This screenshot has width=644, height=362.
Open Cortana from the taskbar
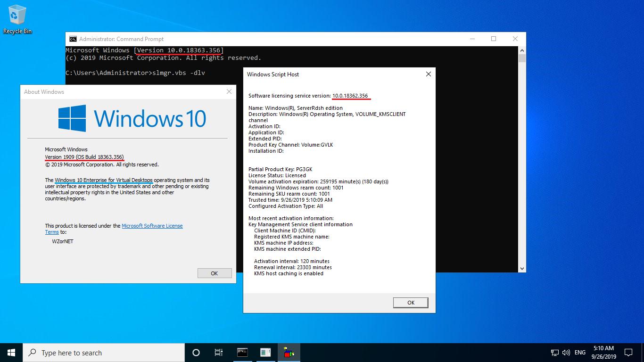196,353
